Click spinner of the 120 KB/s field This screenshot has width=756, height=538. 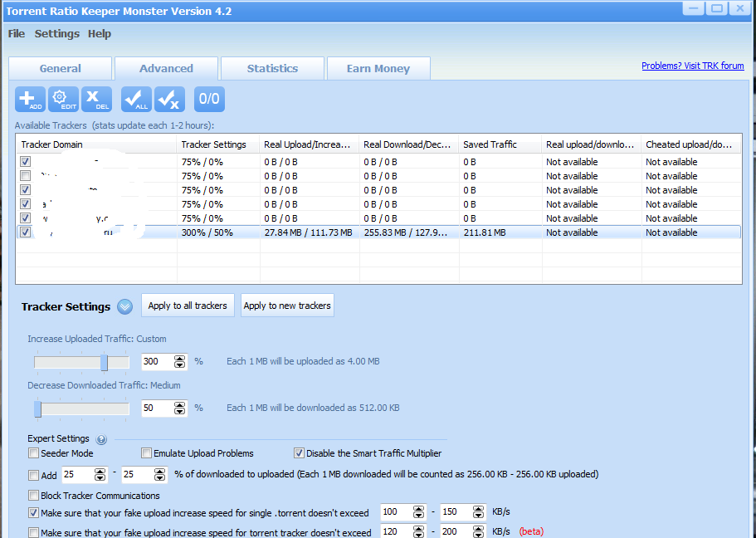[419, 531]
